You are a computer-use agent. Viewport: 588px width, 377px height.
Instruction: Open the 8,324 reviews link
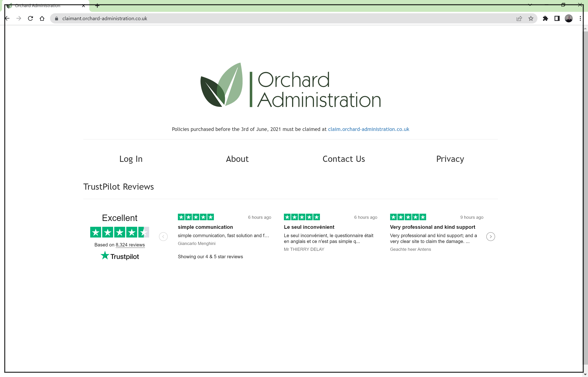click(x=130, y=245)
